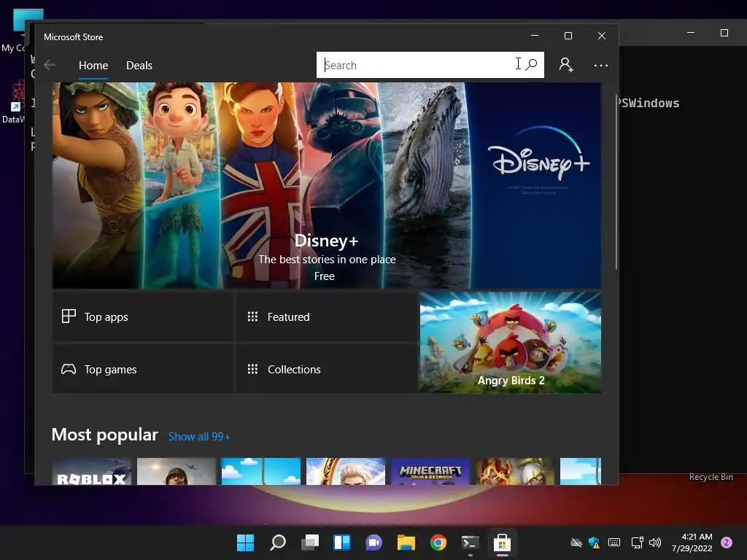Open the Roblox thumbnail in Most popular
This screenshot has height=560, width=747.
point(92,472)
